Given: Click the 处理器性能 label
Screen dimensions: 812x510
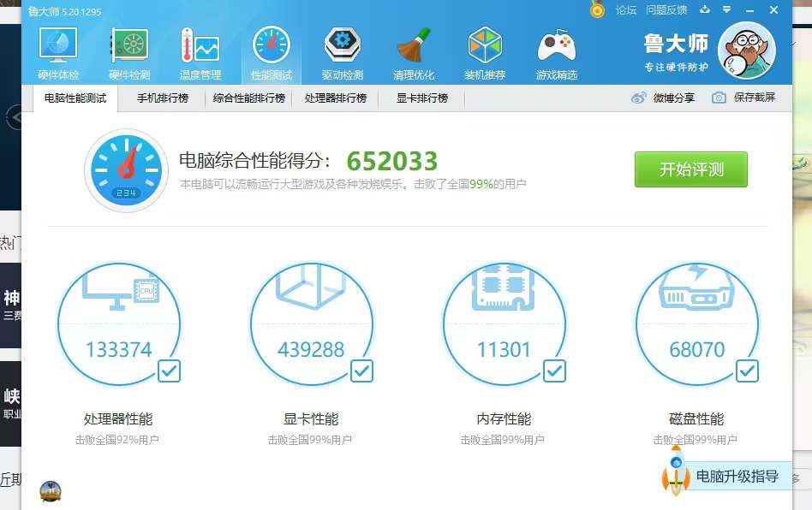Looking at the screenshot, I should coord(118,419).
